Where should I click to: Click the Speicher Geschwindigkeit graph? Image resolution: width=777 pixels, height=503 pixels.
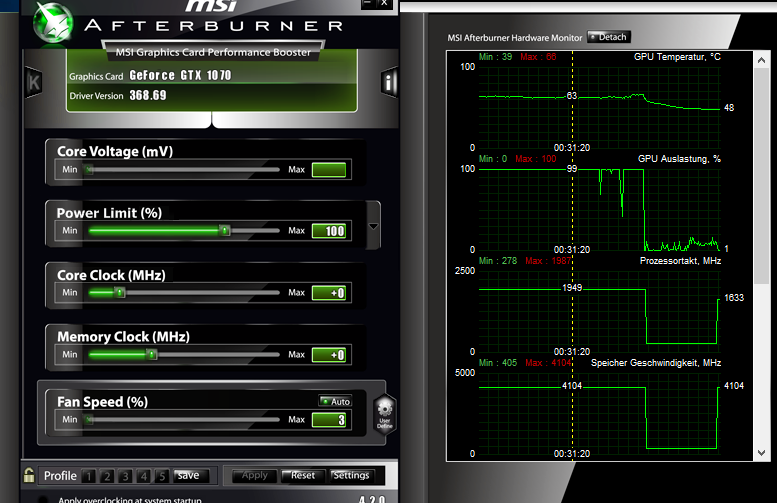(x=600, y=413)
